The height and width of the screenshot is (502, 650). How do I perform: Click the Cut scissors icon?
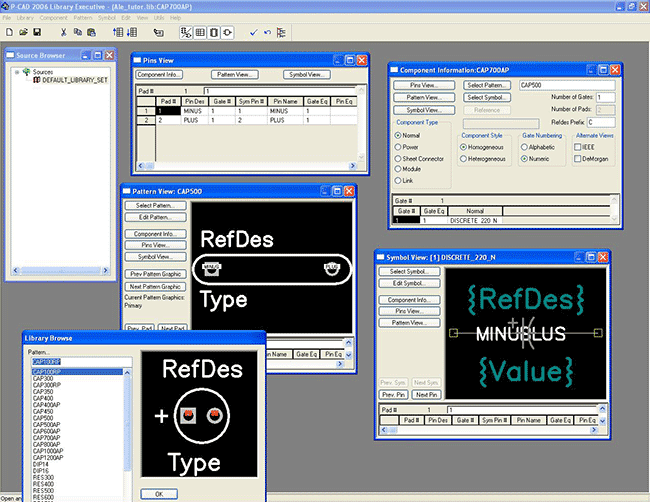(x=63, y=32)
